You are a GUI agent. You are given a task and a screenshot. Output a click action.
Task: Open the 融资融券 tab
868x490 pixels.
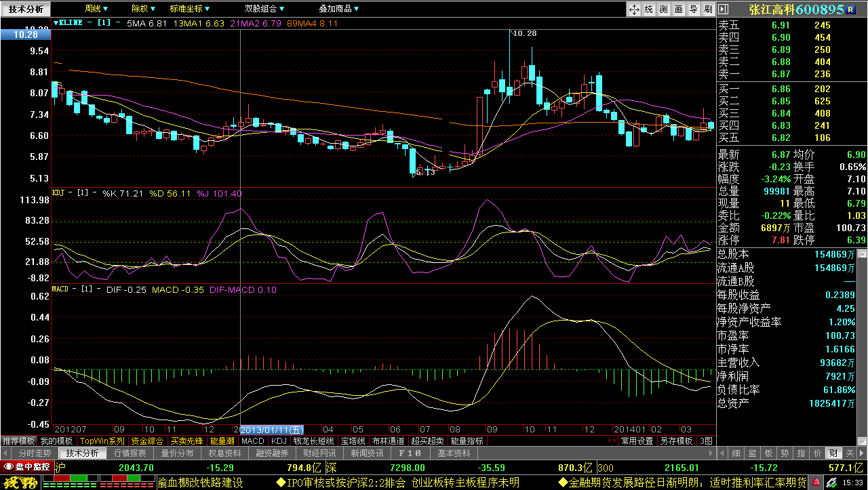tap(272, 453)
